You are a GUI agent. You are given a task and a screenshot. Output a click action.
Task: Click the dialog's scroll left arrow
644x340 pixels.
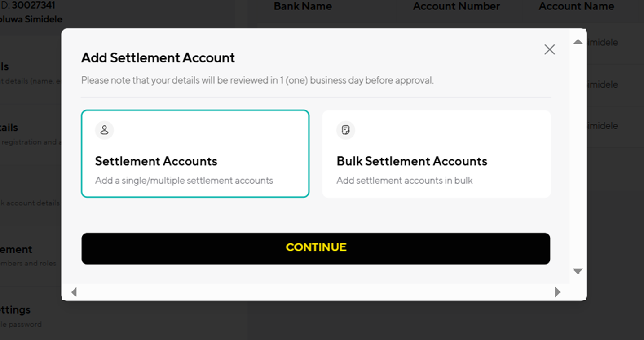coord(74,292)
